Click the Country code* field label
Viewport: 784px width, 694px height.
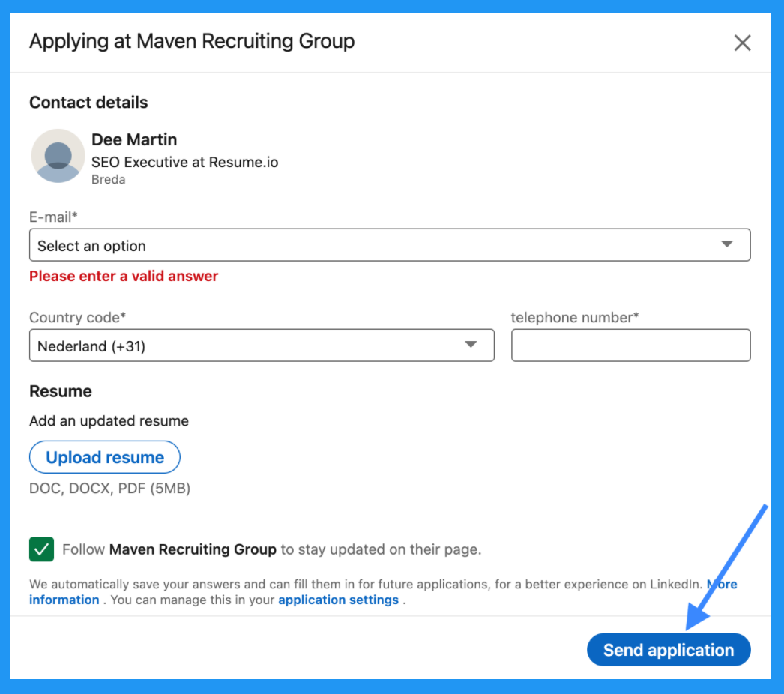coord(77,317)
